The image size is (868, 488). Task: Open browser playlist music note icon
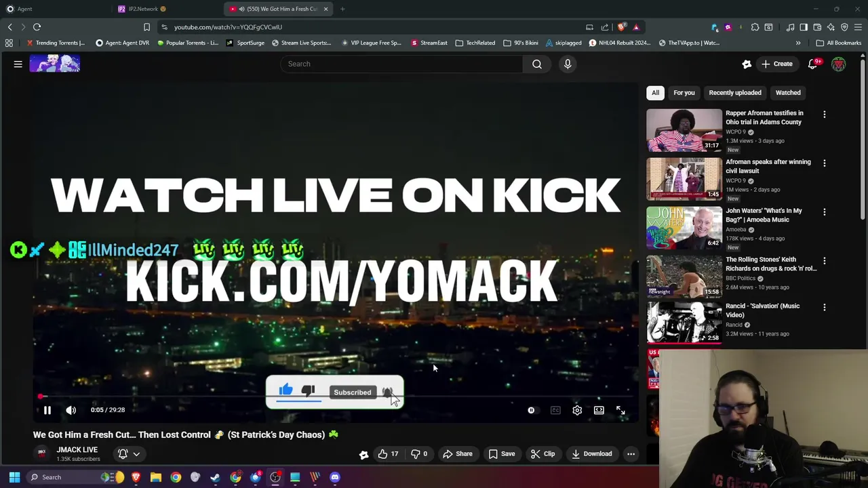[x=790, y=27]
